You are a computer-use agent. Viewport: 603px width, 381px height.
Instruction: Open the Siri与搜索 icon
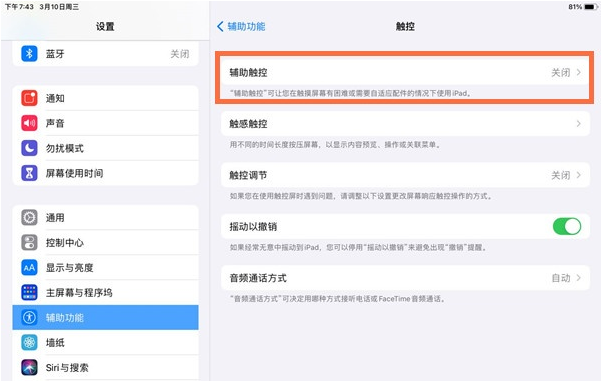click(x=29, y=368)
